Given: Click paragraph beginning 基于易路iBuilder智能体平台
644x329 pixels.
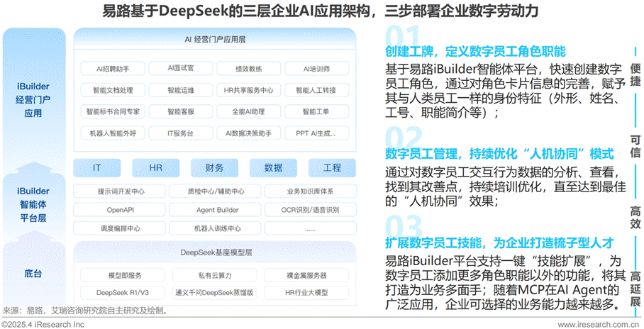Looking at the screenshot, I should point(505,91).
